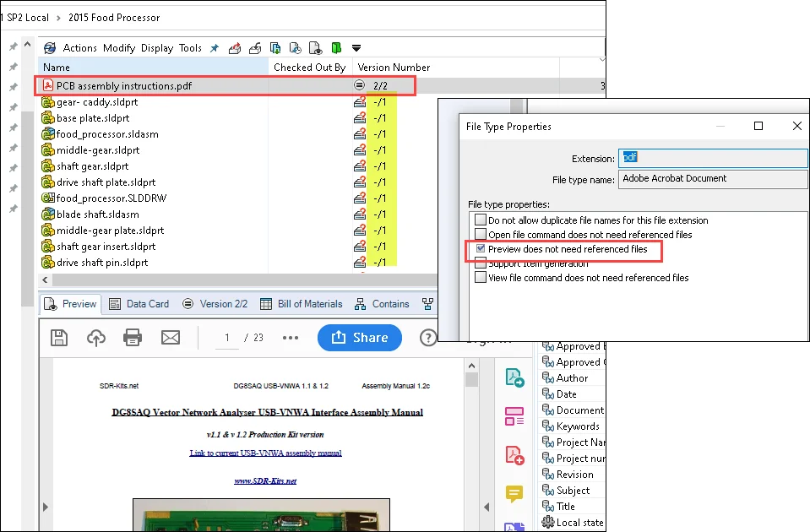Image resolution: width=810 pixels, height=532 pixels.
Task: Check View file command does not need referenced files
Action: tap(481, 278)
